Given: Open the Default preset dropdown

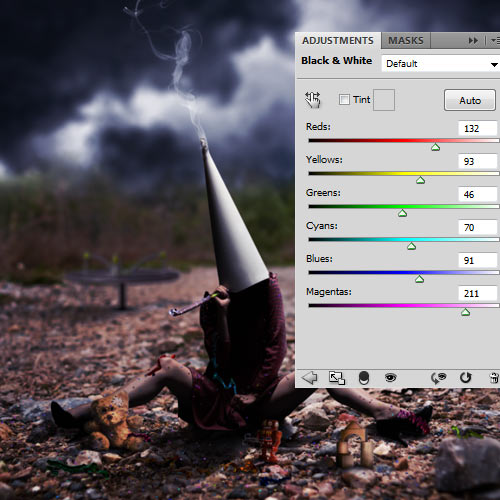Looking at the screenshot, I should pyautogui.click(x=440, y=63).
